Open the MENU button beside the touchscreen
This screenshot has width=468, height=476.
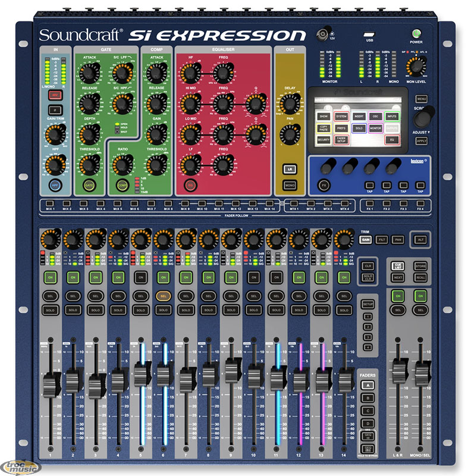pyautogui.click(x=422, y=98)
